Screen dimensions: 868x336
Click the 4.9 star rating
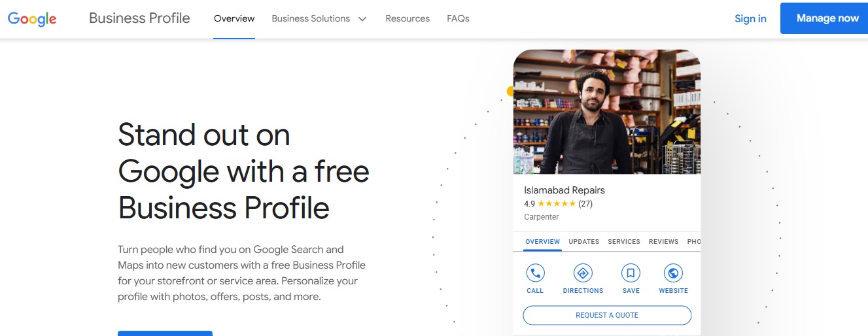click(558, 204)
